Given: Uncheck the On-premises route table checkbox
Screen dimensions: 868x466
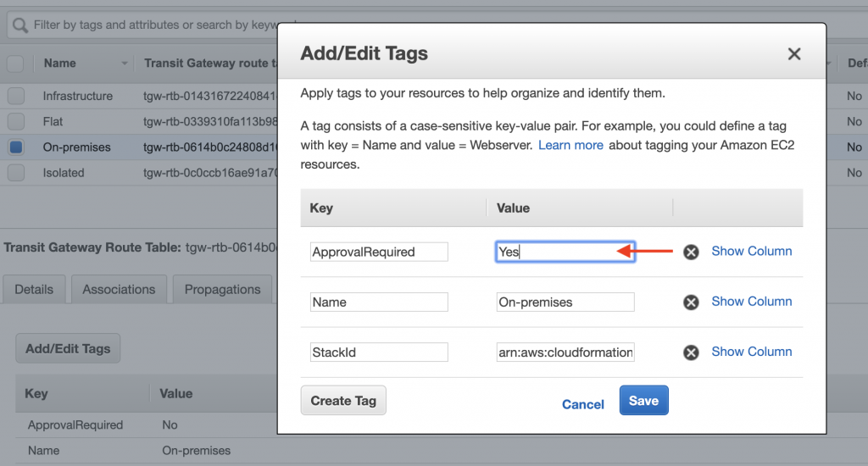Looking at the screenshot, I should 16,147.
